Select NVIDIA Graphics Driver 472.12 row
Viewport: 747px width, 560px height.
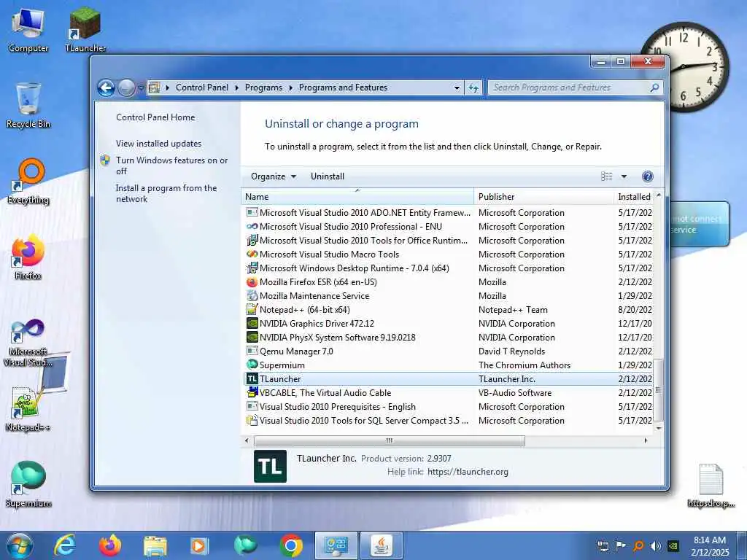(x=448, y=324)
